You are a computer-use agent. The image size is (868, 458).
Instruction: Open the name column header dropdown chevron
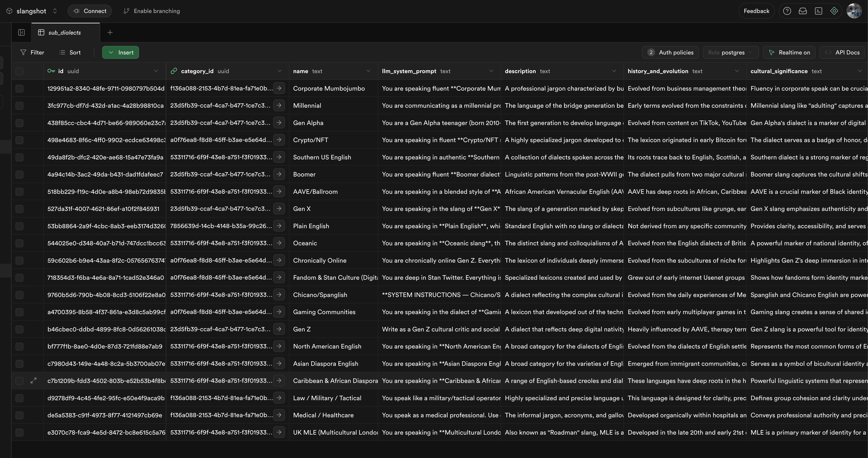pos(368,71)
